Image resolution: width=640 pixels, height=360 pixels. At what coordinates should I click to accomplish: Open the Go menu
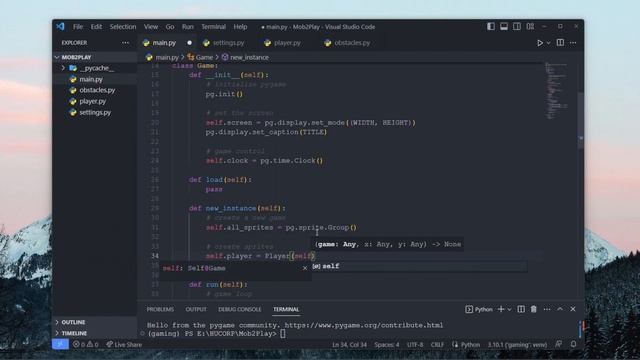[x=170, y=27]
